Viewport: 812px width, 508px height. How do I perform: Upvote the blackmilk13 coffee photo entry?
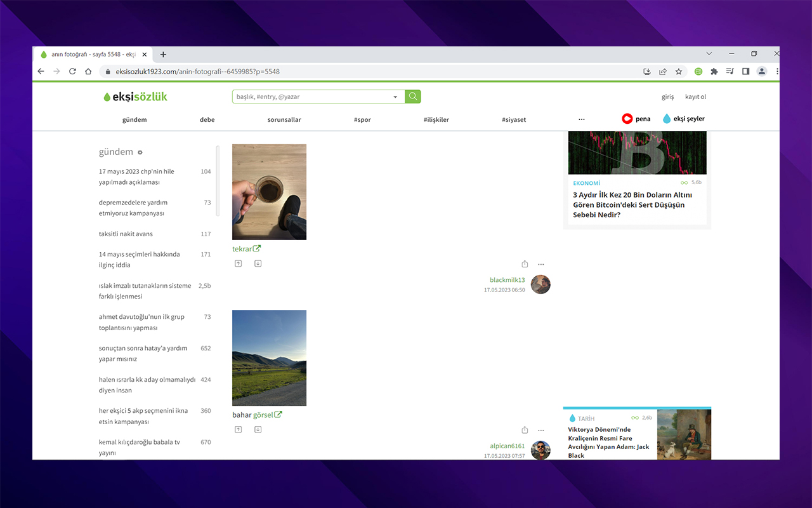[239, 264]
